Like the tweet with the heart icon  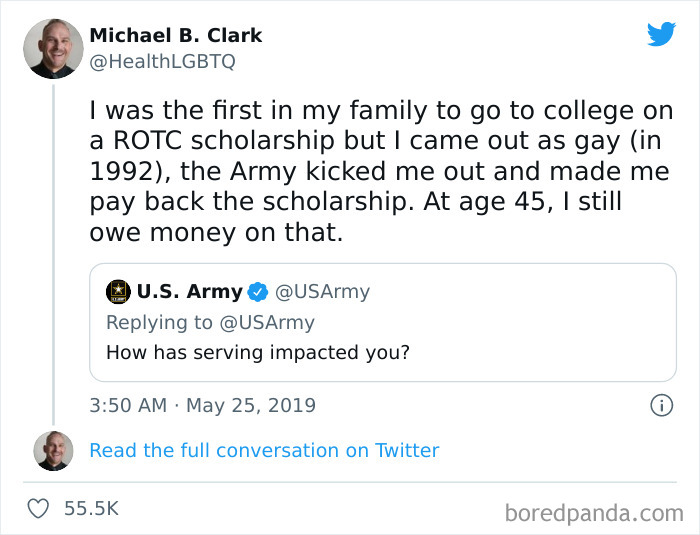38,509
